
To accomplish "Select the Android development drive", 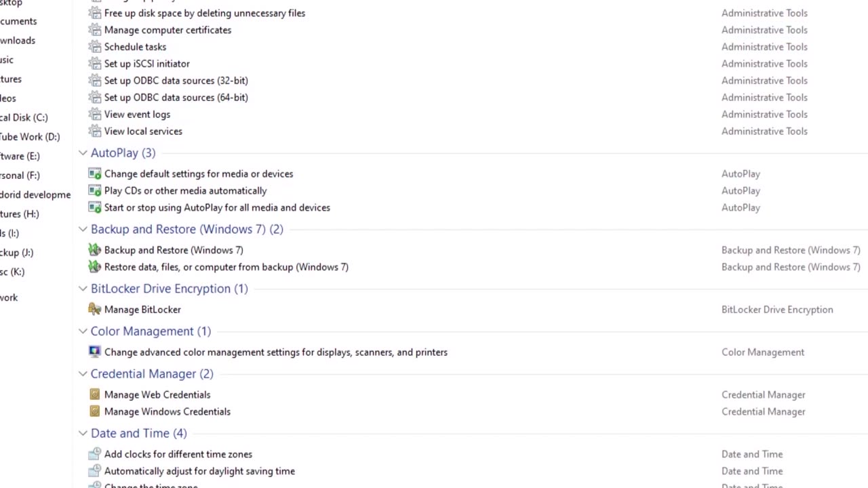I will point(35,195).
